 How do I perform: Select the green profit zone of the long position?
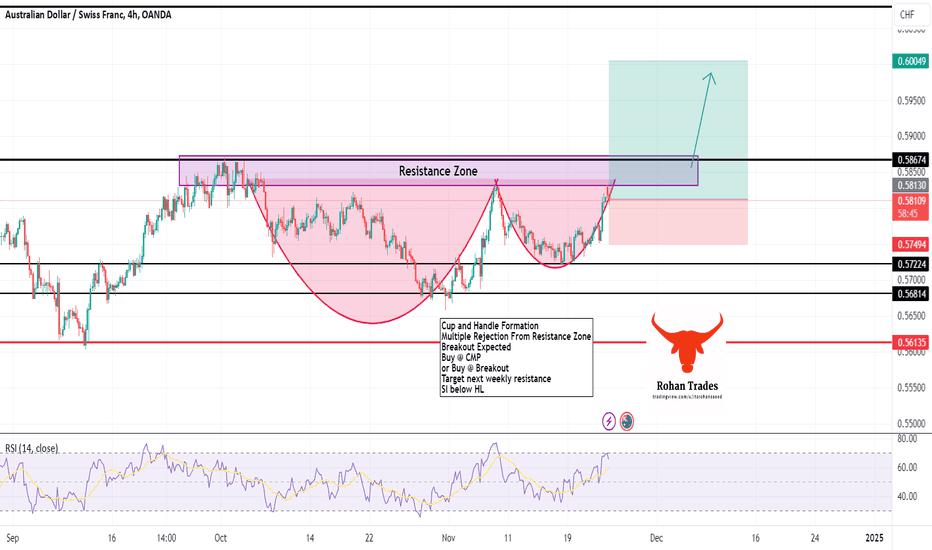click(x=678, y=130)
